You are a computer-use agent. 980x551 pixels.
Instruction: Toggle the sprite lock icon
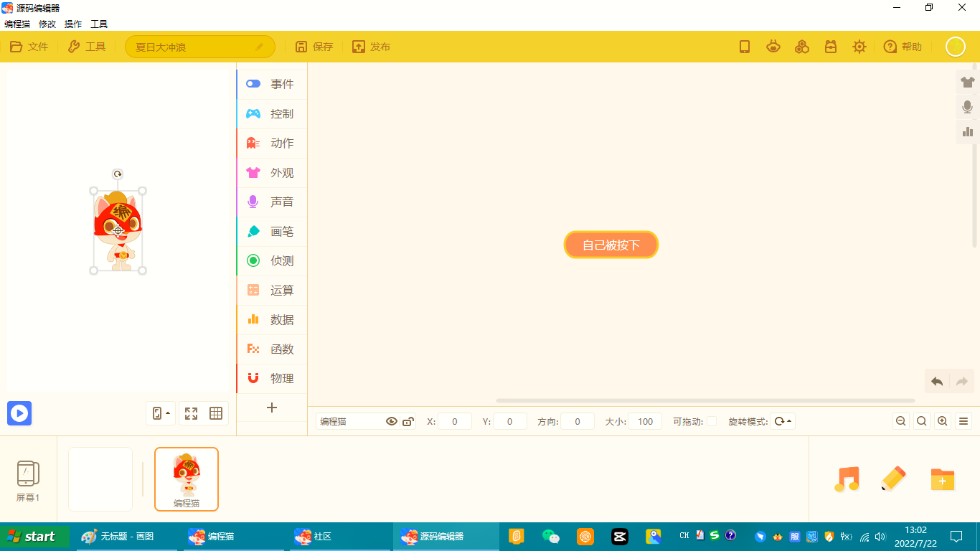click(408, 421)
